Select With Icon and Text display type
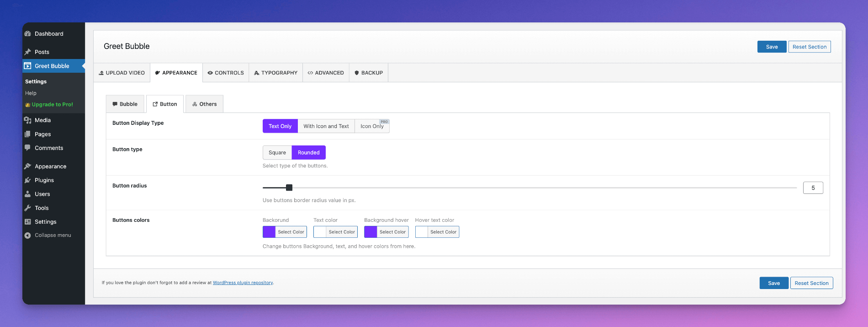868x327 pixels. pos(326,126)
